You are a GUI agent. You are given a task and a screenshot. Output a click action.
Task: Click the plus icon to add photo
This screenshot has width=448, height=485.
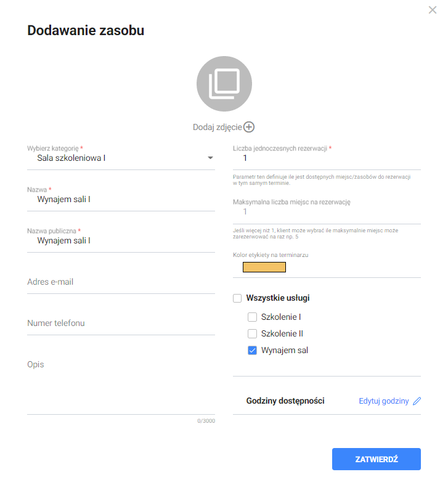249,127
